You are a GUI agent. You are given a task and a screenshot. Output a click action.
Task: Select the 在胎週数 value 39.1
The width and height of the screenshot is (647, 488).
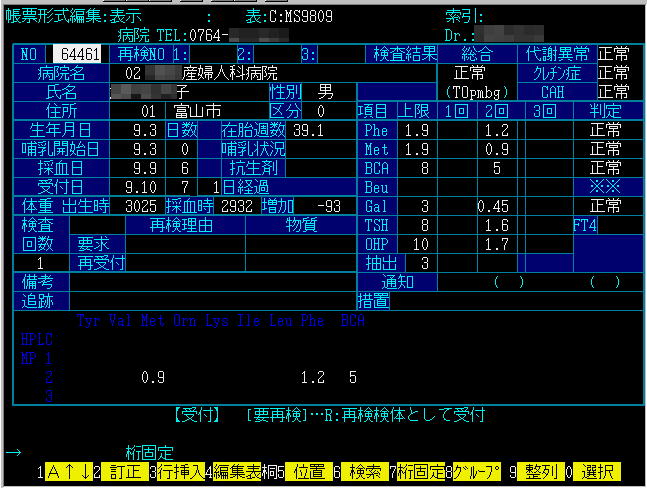pyautogui.click(x=307, y=130)
